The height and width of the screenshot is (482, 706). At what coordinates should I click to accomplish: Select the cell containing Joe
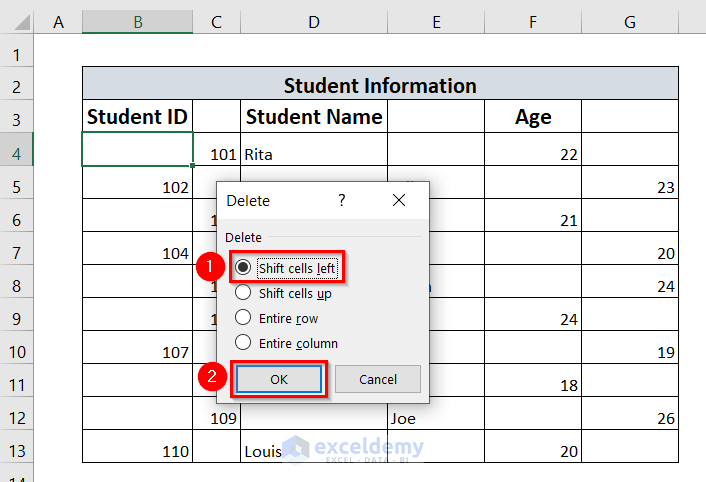coord(436,418)
